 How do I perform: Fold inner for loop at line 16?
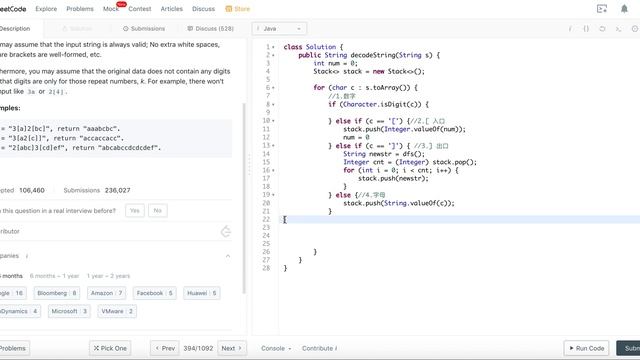pyautogui.click(x=273, y=170)
